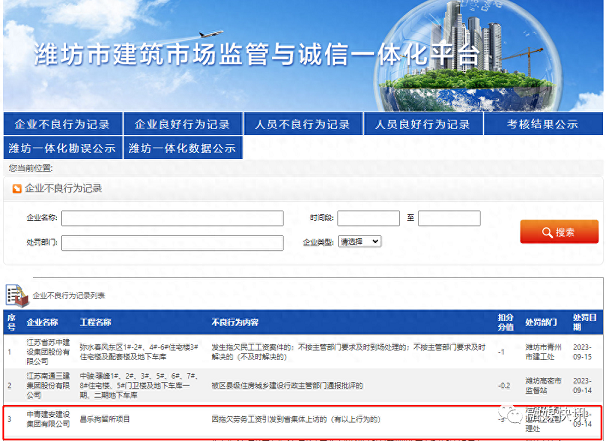Select company 江苏省苏中建设集团股份有限公司
Image resolution: width=606 pixels, height=441 pixels.
(48, 352)
